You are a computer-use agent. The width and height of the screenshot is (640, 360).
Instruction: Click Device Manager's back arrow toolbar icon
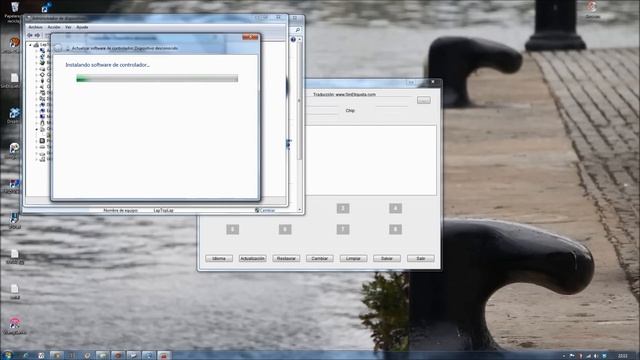(30, 36)
